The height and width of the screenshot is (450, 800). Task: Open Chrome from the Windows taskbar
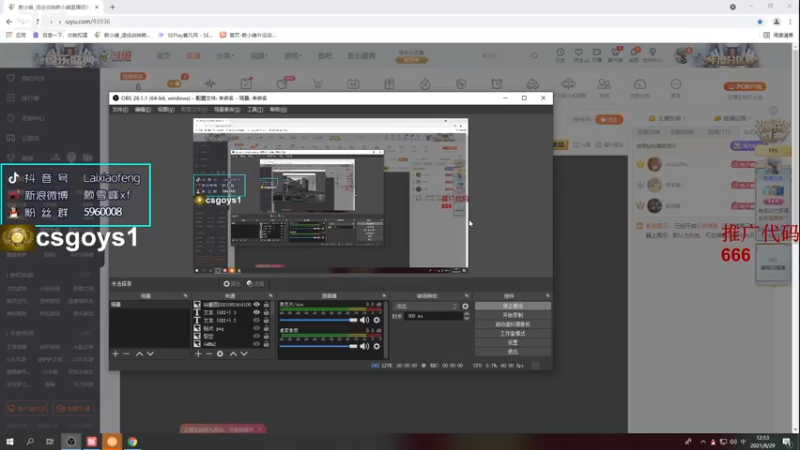[132, 442]
